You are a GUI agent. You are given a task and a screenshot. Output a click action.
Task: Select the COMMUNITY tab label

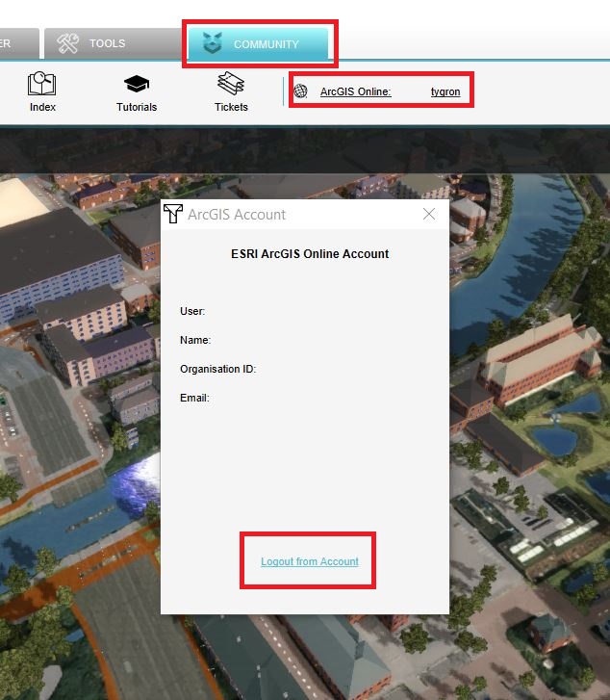pyautogui.click(x=266, y=44)
